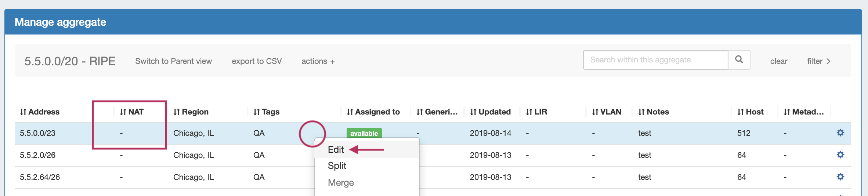Expand the filter chevron panel
This screenshot has height=196, width=868.
click(x=818, y=61)
